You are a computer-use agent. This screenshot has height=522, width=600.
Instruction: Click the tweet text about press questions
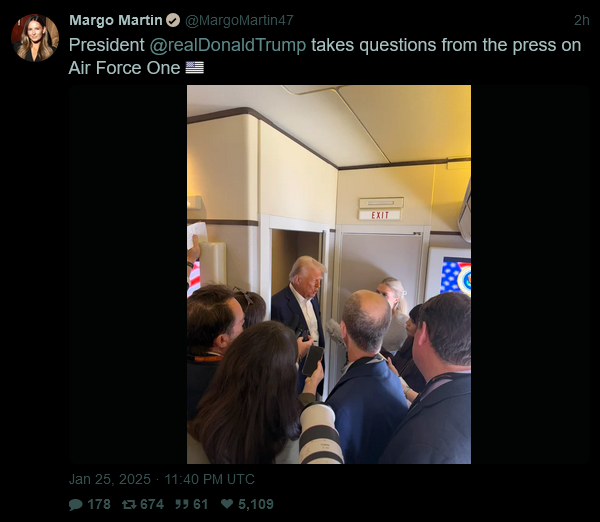point(325,56)
